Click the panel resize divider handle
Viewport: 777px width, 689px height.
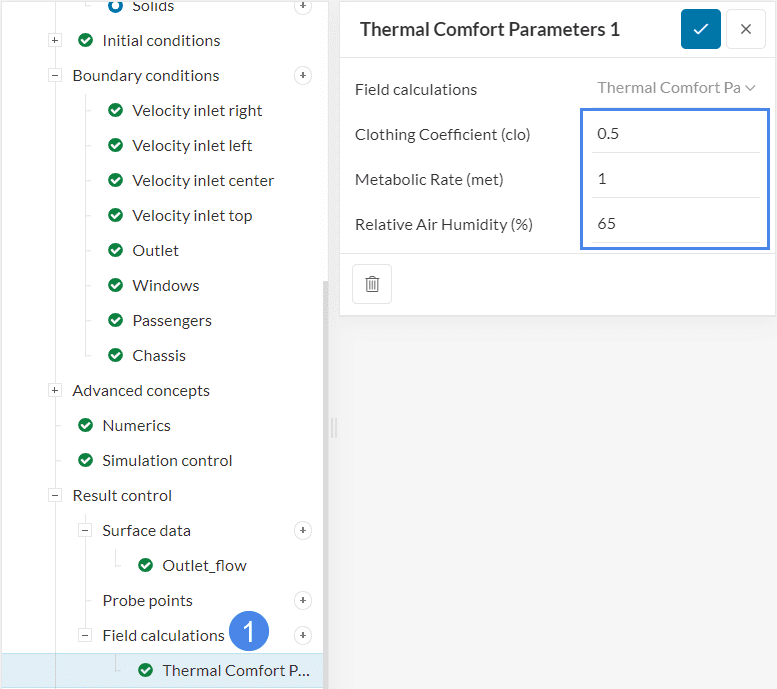coord(334,427)
